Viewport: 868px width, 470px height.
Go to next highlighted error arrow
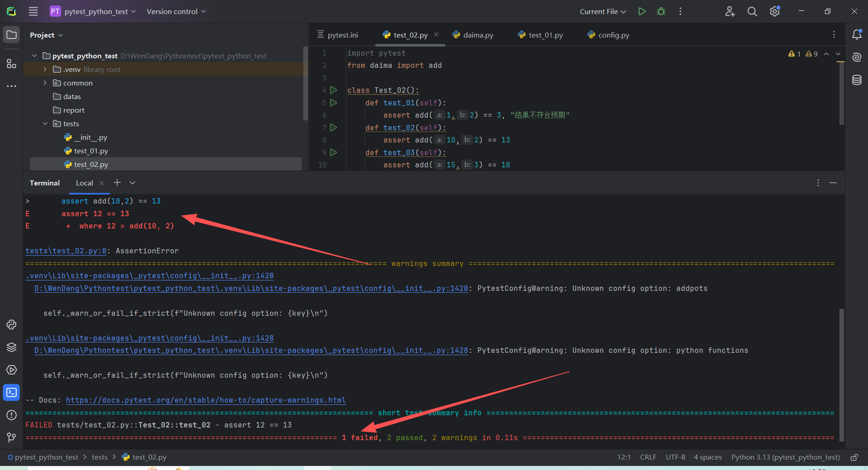pos(838,54)
